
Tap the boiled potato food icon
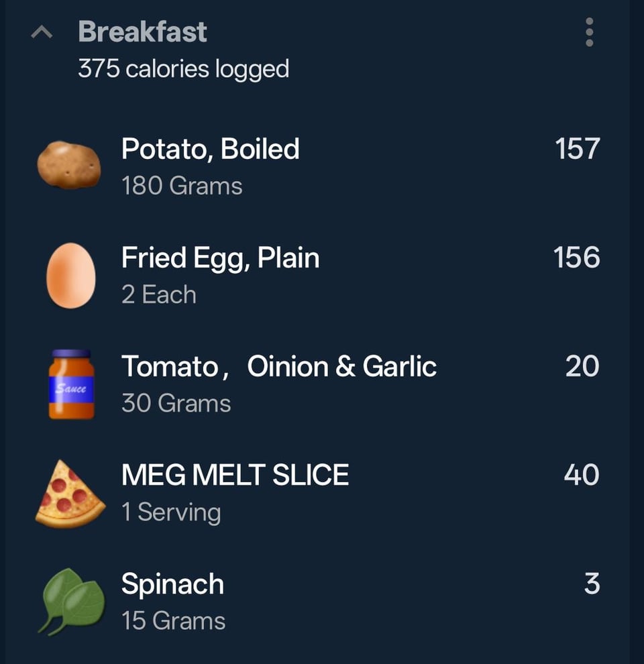point(69,165)
